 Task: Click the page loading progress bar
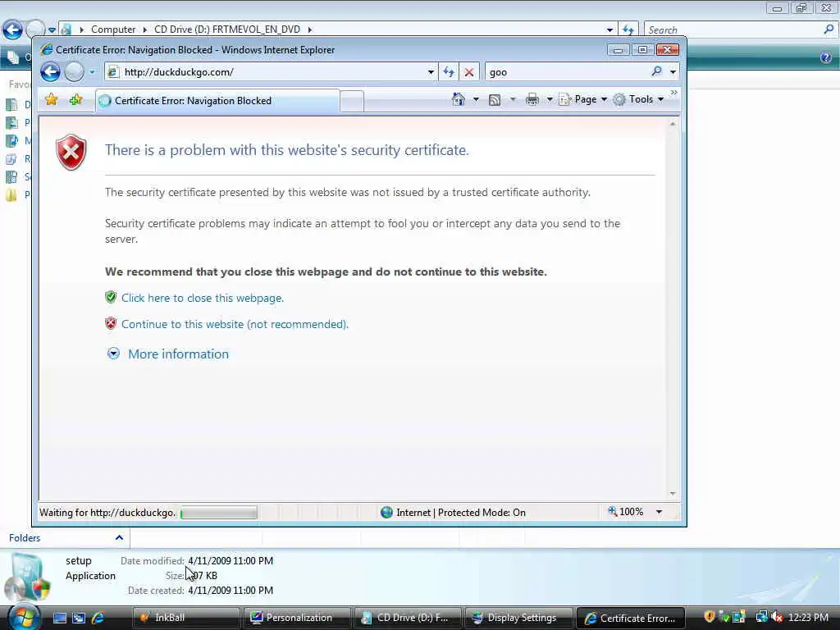click(x=218, y=513)
